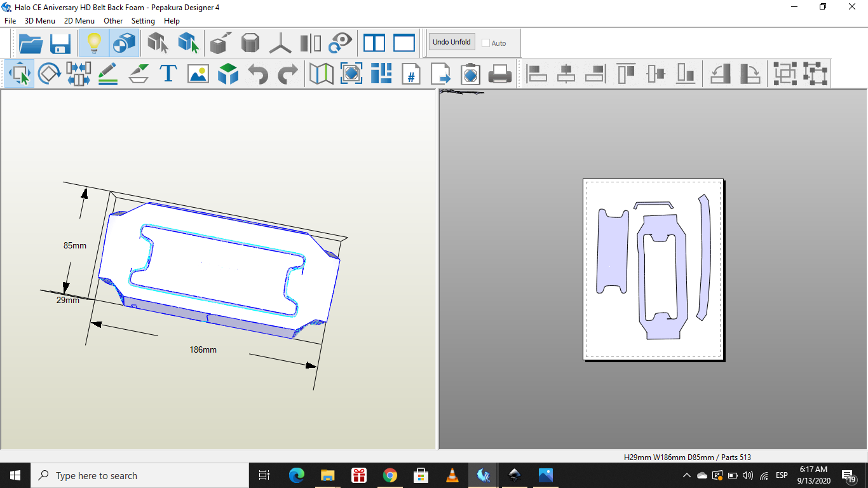Toggle the light bulb lighting button
This screenshot has height=488, width=868.
point(94,43)
